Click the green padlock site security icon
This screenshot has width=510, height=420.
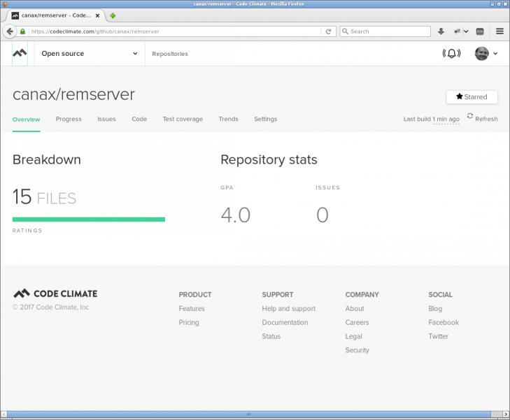[22, 31]
